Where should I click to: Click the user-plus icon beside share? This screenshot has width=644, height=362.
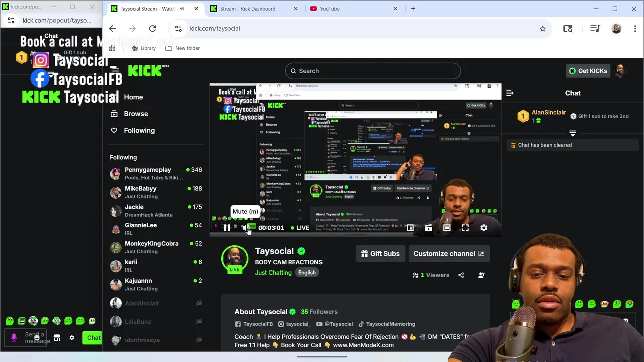point(481,275)
